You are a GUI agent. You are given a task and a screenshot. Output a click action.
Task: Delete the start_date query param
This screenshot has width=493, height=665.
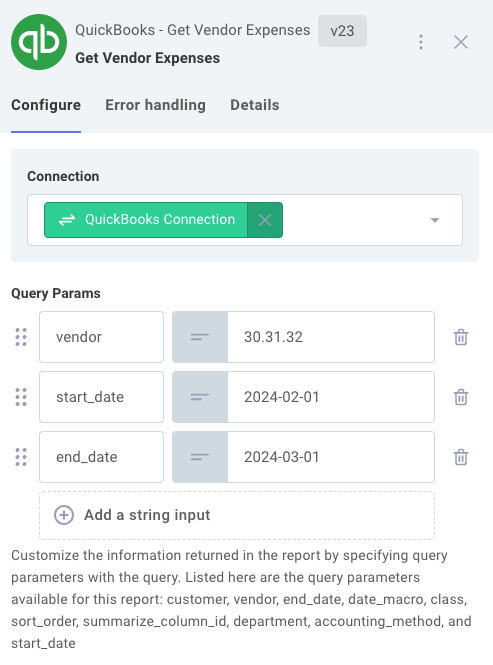tap(461, 397)
